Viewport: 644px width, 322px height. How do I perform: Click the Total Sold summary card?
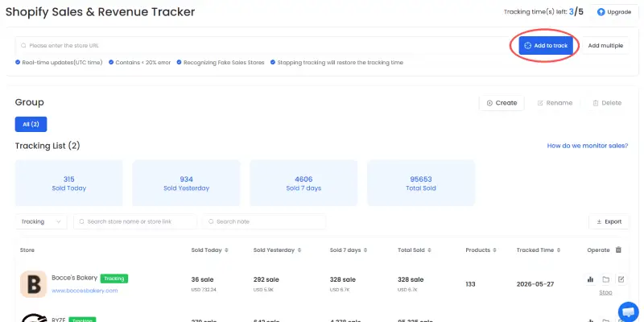coord(420,184)
